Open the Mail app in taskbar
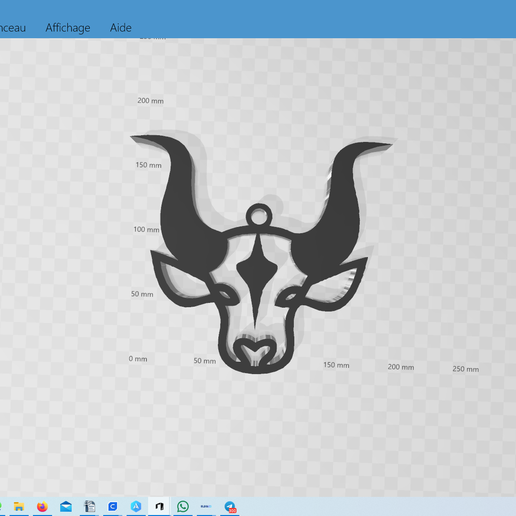 [x=66, y=507]
